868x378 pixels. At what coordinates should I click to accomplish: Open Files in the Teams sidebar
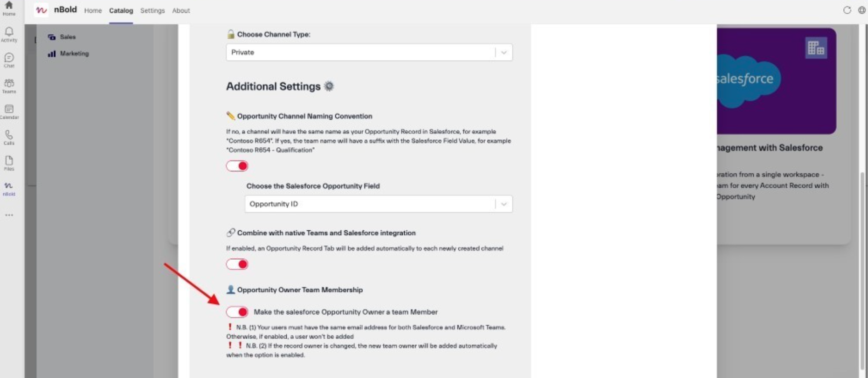point(9,162)
